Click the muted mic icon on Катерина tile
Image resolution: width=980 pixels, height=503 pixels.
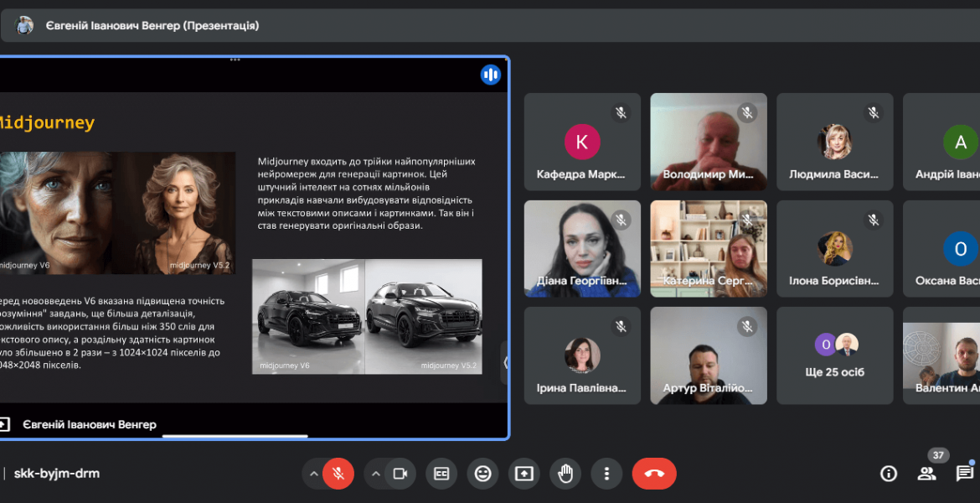click(x=747, y=220)
